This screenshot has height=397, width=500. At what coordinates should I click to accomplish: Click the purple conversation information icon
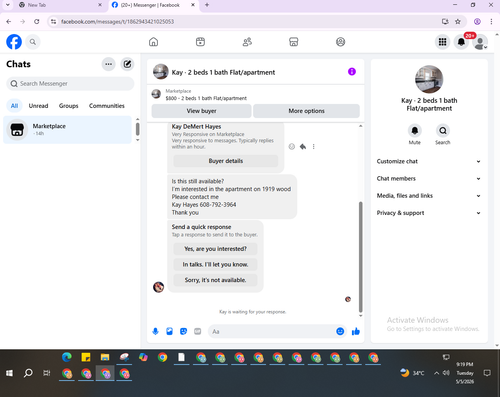(352, 72)
